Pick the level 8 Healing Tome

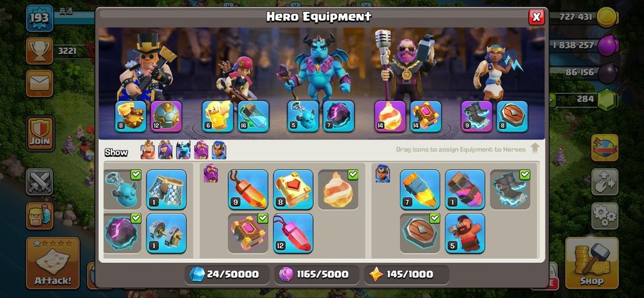(x=293, y=189)
